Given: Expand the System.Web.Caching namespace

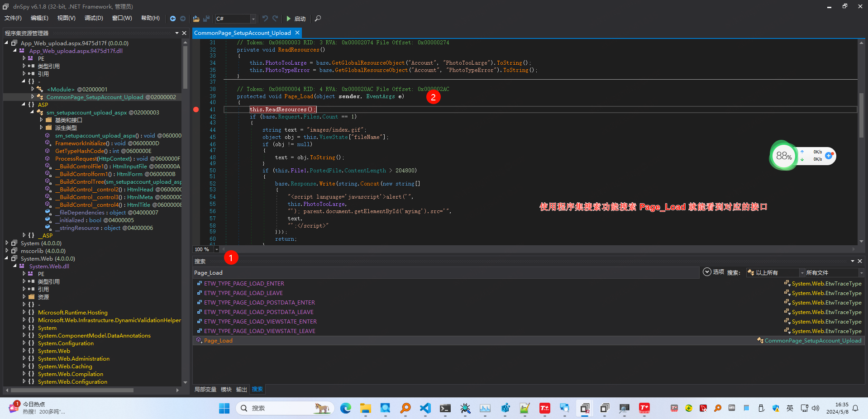Looking at the screenshot, I should coord(24,366).
